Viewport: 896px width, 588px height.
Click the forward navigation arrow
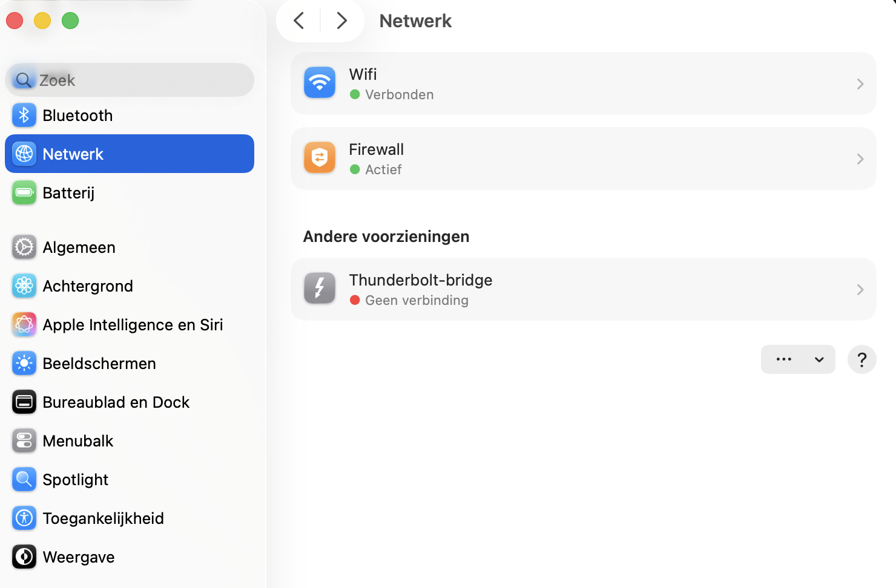pyautogui.click(x=342, y=20)
